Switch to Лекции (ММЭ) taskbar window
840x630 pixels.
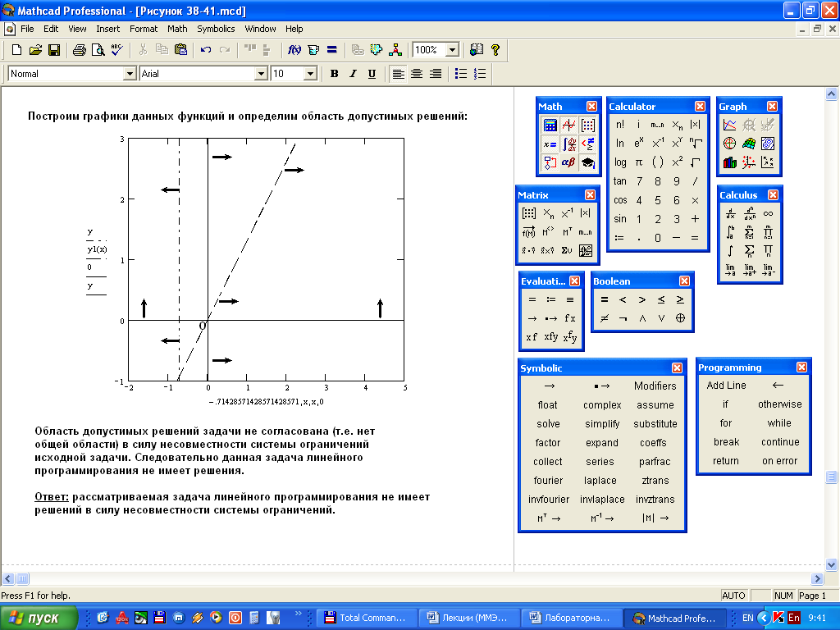click(468, 619)
